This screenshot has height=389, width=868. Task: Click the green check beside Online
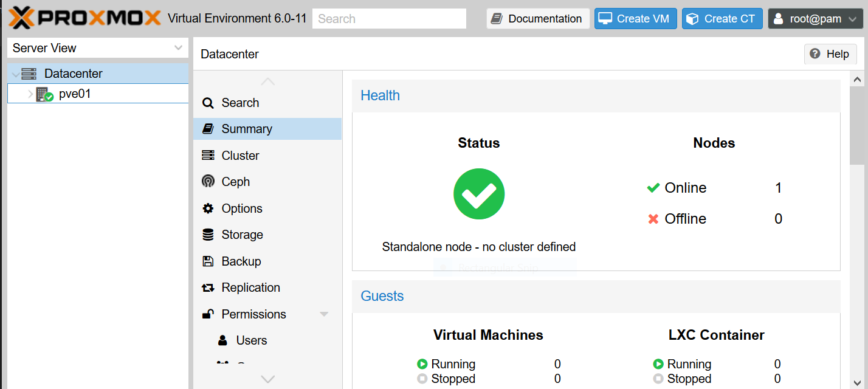pyautogui.click(x=653, y=188)
